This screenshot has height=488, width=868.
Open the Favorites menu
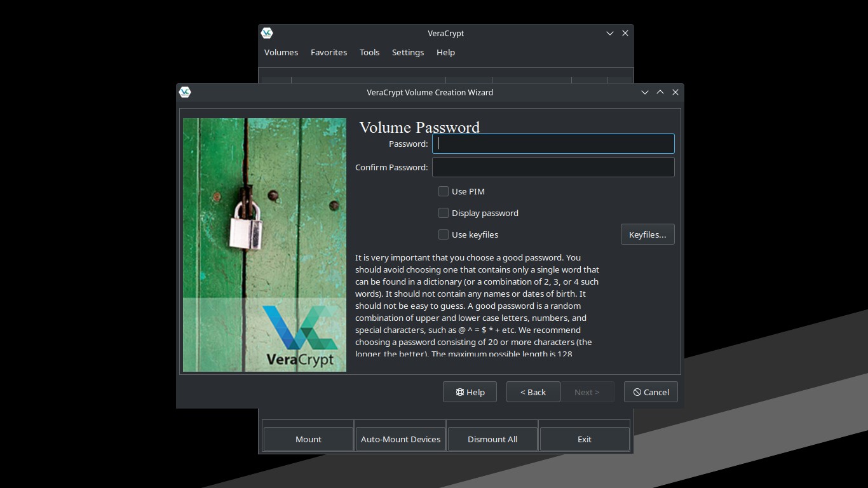(329, 52)
